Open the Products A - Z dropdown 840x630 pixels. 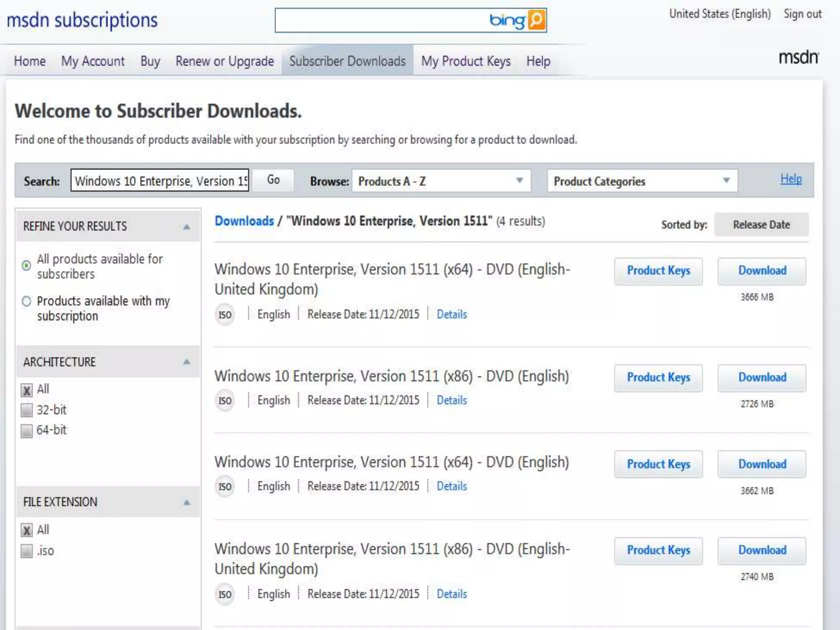(441, 181)
